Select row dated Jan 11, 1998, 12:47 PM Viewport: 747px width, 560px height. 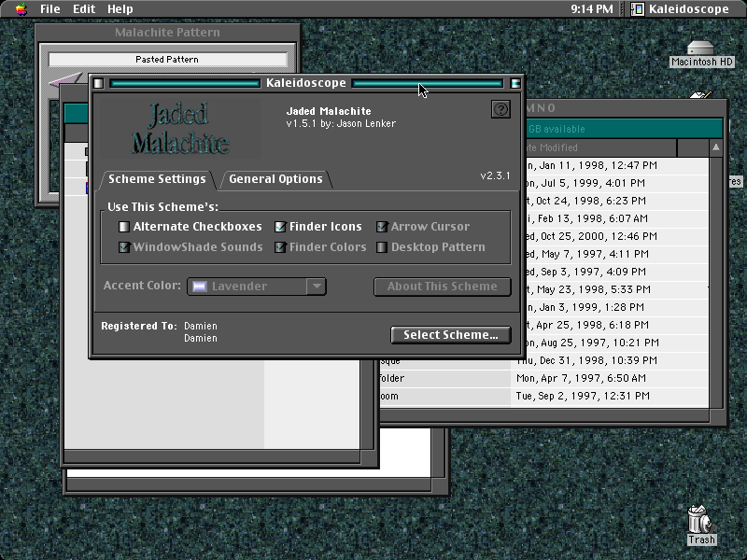point(617,165)
